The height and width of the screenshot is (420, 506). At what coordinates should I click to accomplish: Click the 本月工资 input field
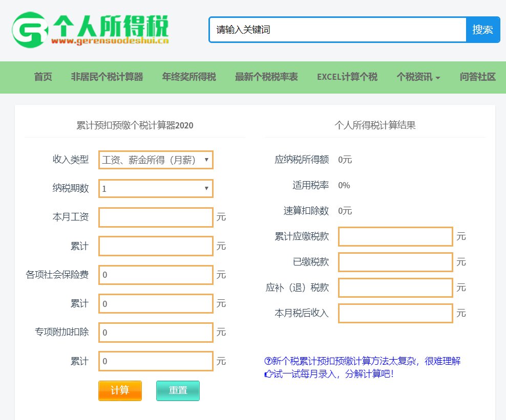click(x=156, y=217)
